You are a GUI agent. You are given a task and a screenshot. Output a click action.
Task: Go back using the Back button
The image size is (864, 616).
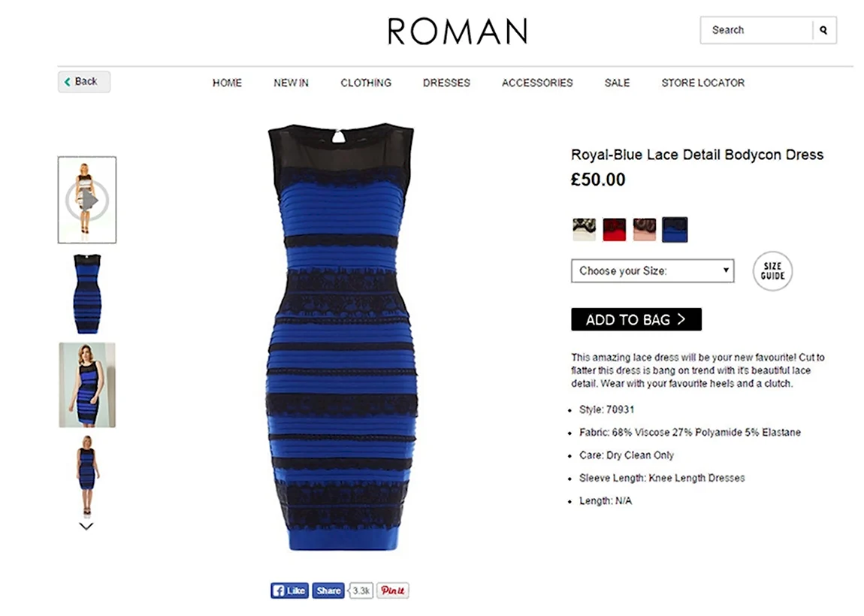click(x=83, y=82)
